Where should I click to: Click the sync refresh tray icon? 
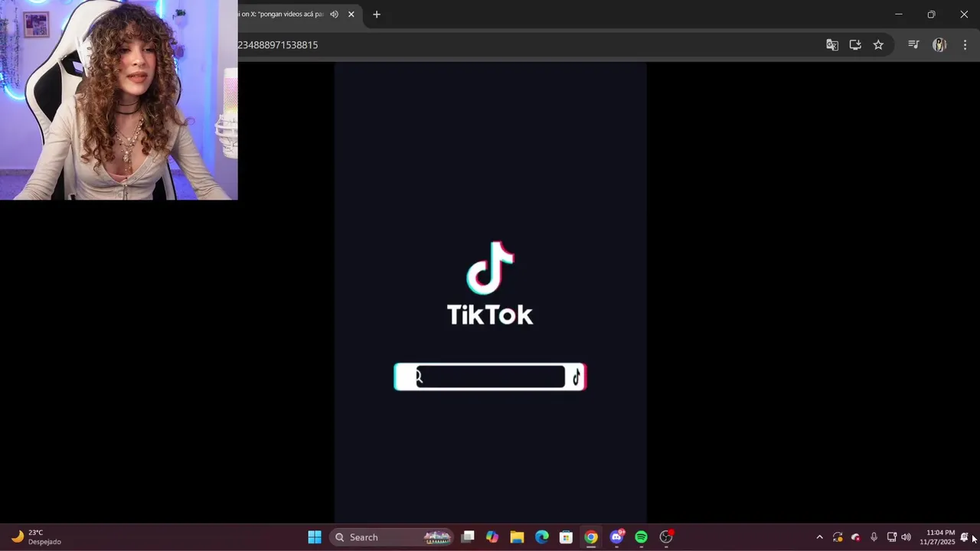click(x=838, y=537)
